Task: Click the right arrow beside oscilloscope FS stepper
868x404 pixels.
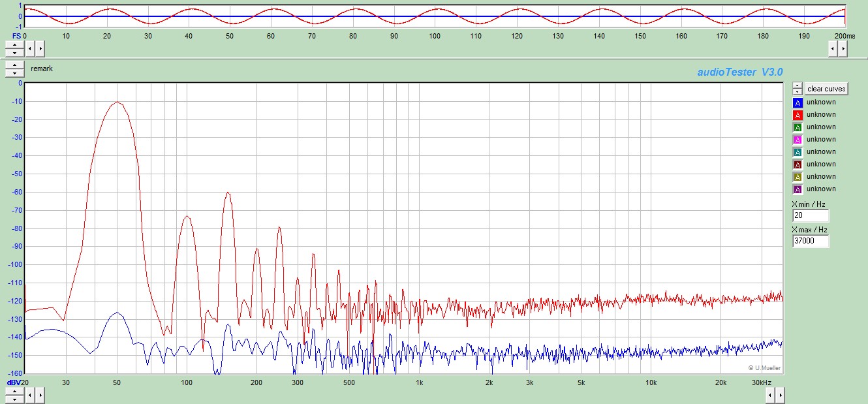Action: click(40, 48)
